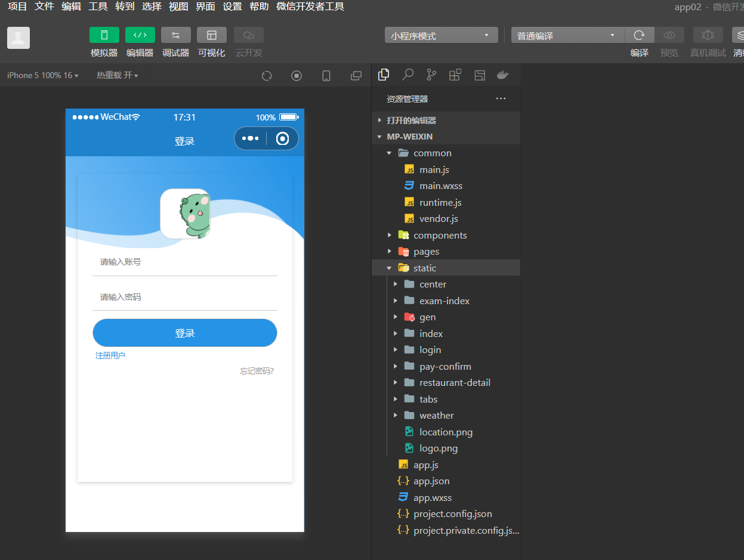Open main.js in common folder

[446, 169]
